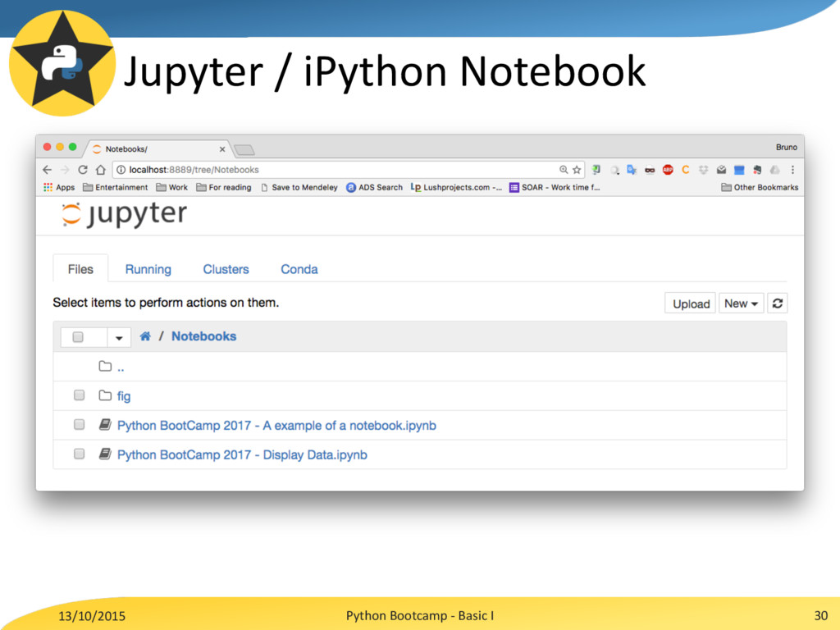Click the site info icon before localhost
The width and height of the screenshot is (840, 630).
point(121,170)
